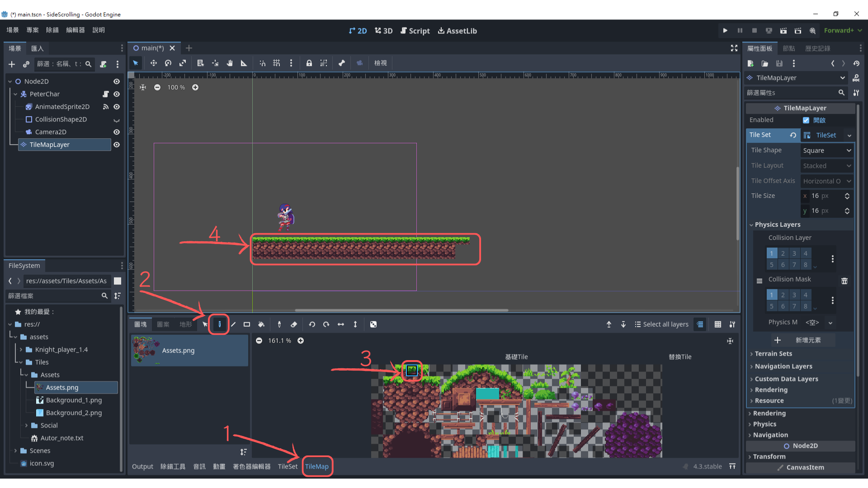Select the Bucket fill tool
The height and width of the screenshot is (488, 868).
[261, 324]
